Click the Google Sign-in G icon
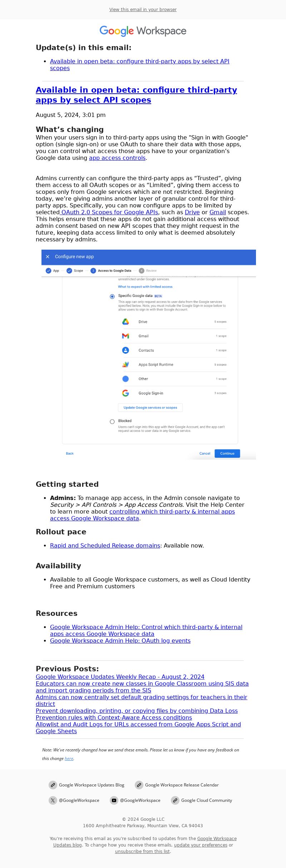The image size is (286, 868). coord(125,393)
